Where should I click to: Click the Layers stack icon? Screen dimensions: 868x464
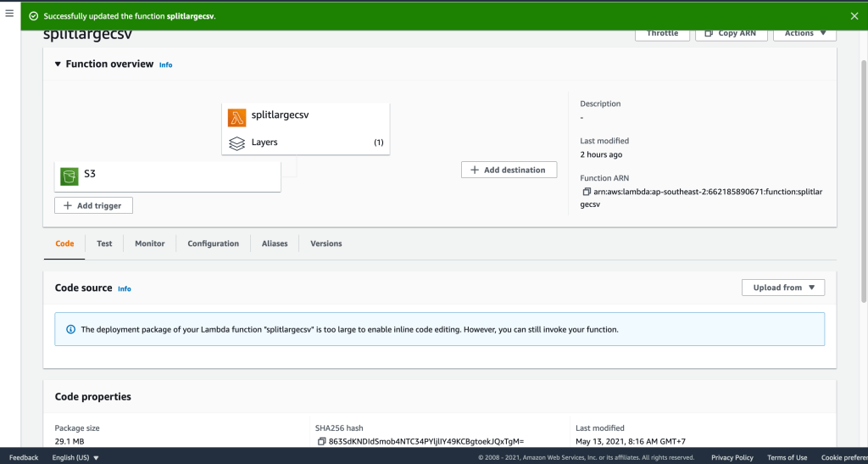(237, 143)
